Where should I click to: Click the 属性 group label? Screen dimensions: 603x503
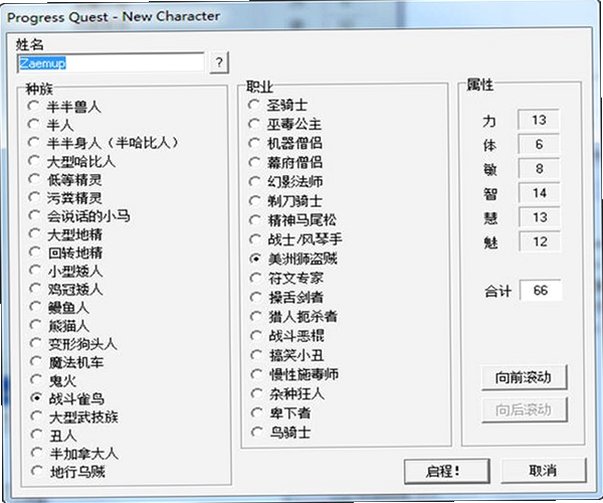click(x=480, y=84)
